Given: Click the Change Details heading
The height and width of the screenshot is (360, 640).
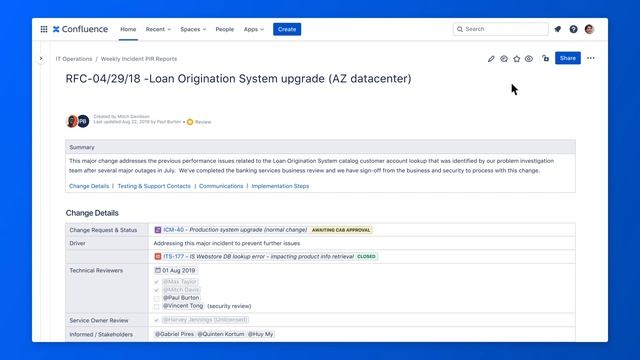Looking at the screenshot, I should (x=92, y=213).
